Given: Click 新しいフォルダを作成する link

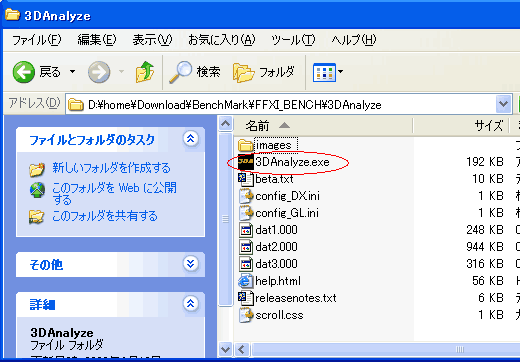Looking at the screenshot, I should pyautogui.click(x=111, y=168).
